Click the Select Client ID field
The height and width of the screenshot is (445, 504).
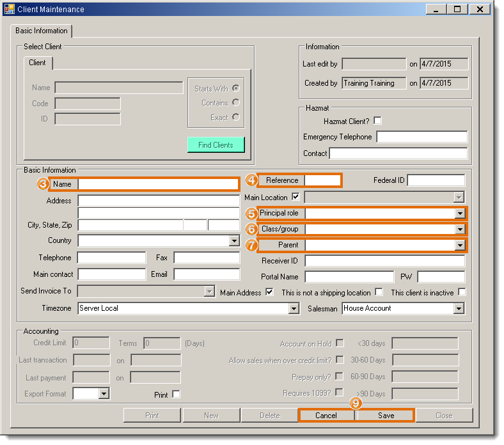coord(88,119)
